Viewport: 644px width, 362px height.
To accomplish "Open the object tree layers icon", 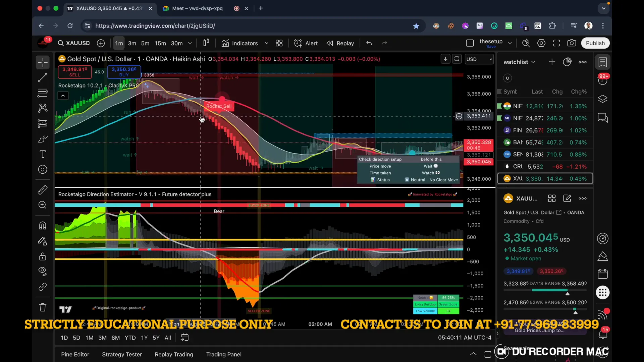I will click(x=603, y=99).
